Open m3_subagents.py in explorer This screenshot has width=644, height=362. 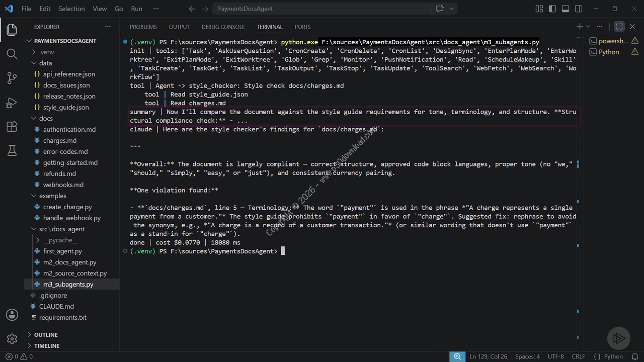point(68,284)
